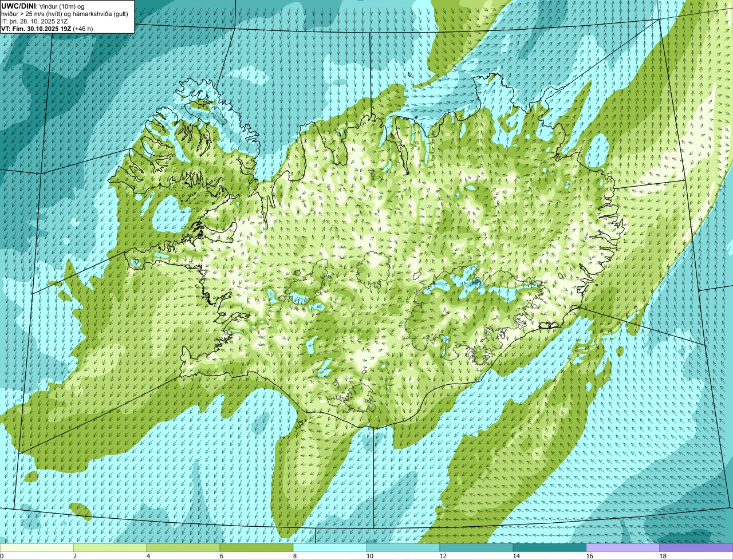Select the purple segment above 18 on color bar
The image size is (733, 560).
tap(696, 547)
